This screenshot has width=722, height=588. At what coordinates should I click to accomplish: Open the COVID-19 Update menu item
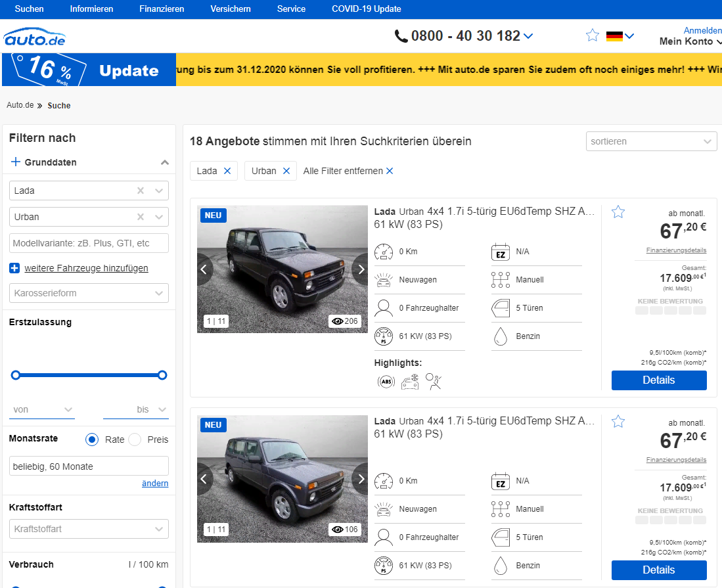[x=367, y=9]
